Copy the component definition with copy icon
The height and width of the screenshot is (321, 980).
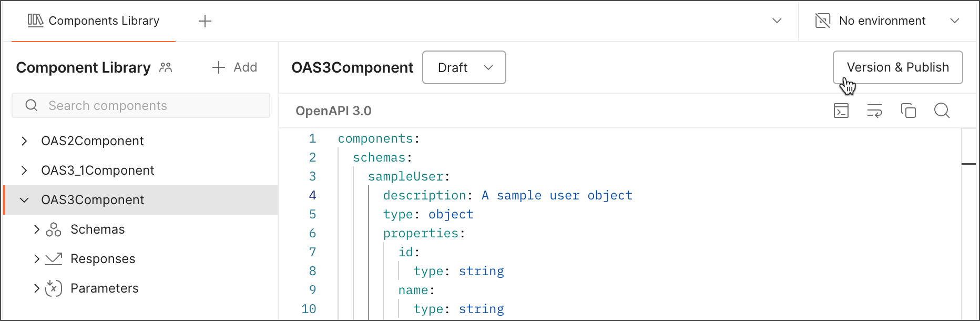pos(908,111)
